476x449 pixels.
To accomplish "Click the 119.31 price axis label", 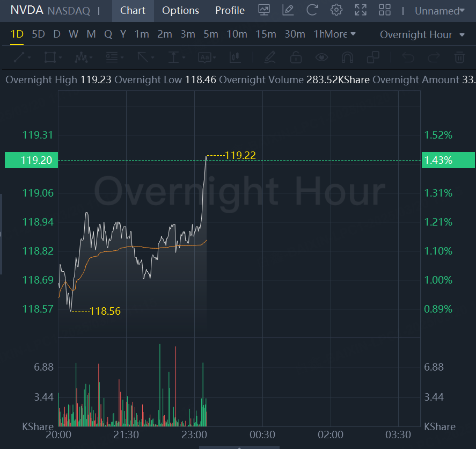I will point(38,135).
